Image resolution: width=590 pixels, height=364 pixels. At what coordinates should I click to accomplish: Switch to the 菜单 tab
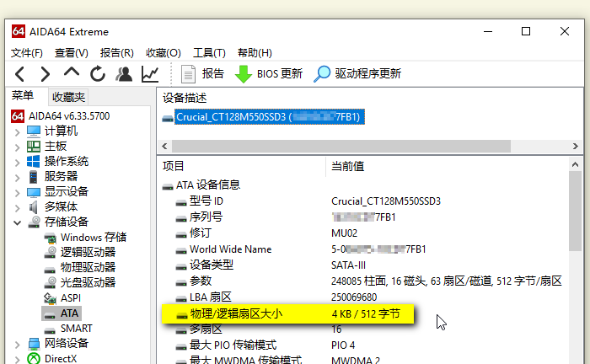tap(23, 96)
